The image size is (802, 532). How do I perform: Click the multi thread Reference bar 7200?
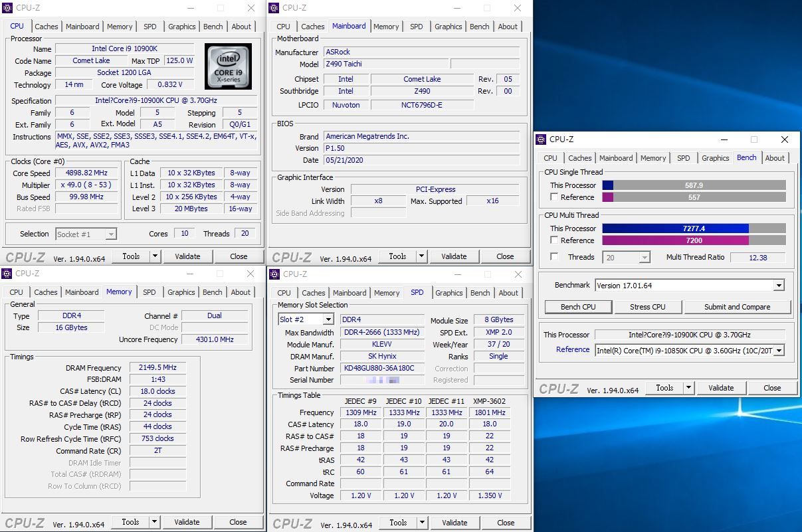click(x=694, y=240)
